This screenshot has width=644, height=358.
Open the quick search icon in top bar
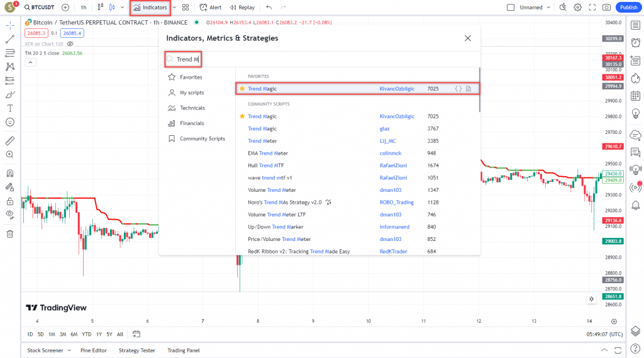click(563, 8)
